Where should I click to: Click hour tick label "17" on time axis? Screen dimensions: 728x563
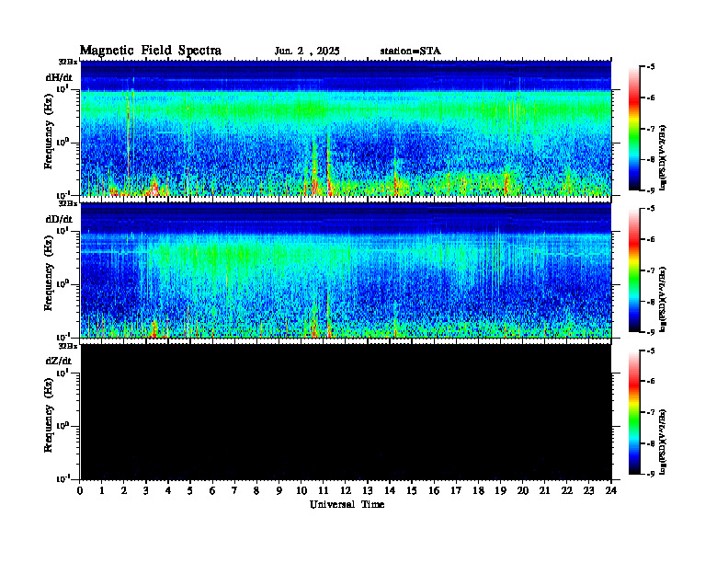coord(457,491)
